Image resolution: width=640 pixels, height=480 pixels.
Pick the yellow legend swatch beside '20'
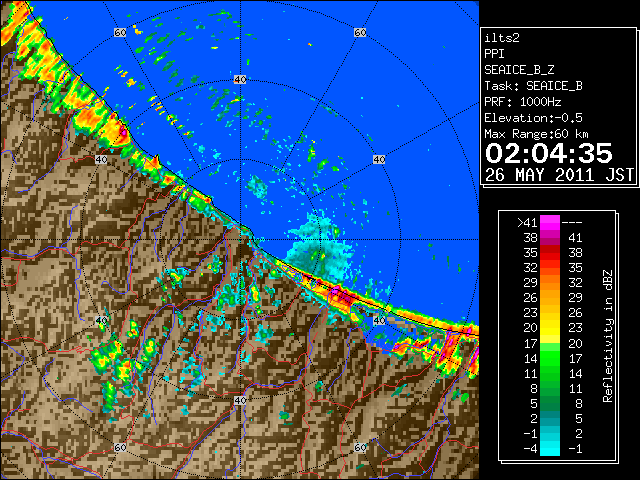click(550, 328)
